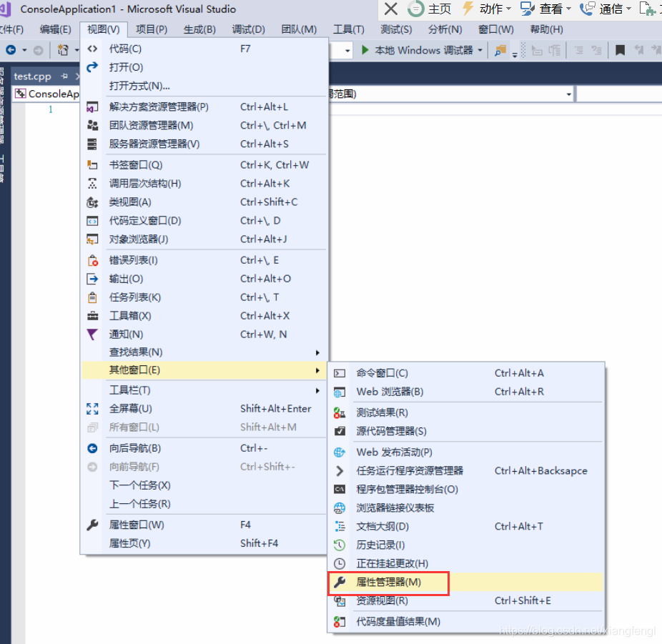This screenshot has width=662, height=644.
Task: Click the ConsoleAp project combo box
Action: coord(46,94)
